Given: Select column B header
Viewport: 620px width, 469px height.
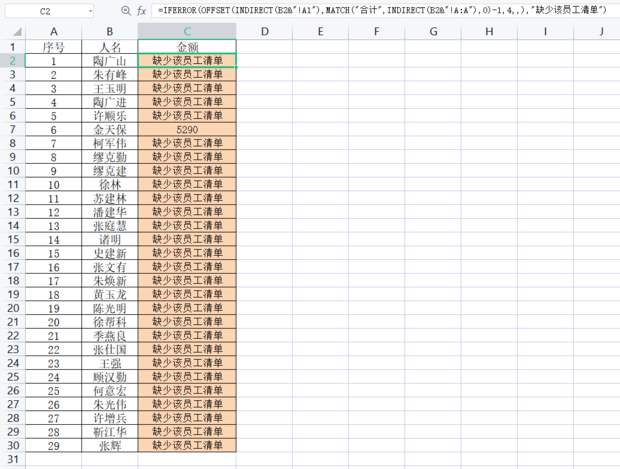Looking at the screenshot, I should coord(110,31).
